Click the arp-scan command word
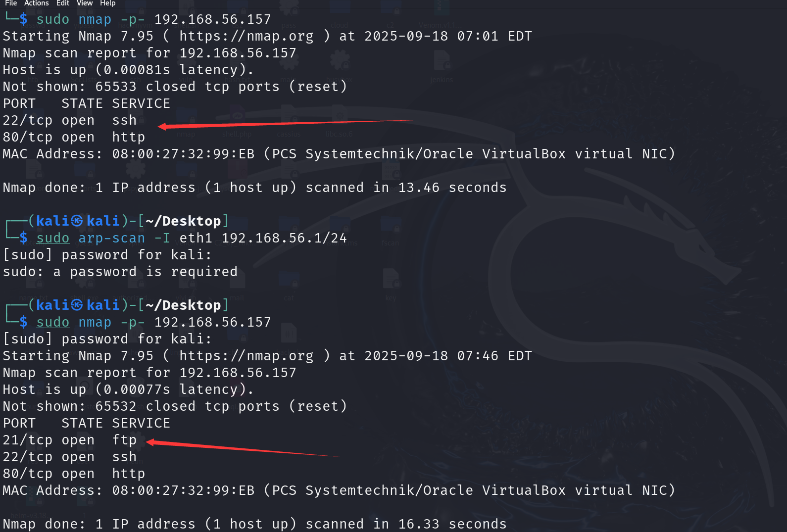The height and width of the screenshot is (532, 787). (111, 238)
